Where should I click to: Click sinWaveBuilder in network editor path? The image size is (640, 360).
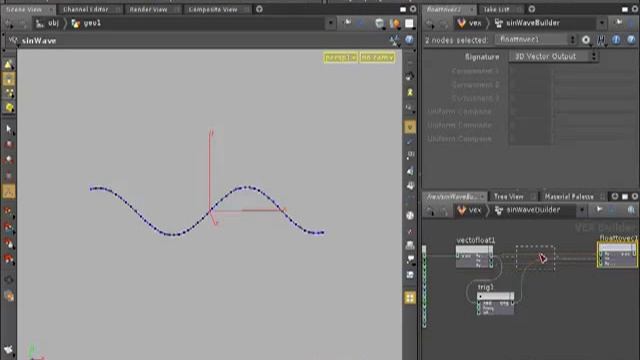tap(527, 210)
